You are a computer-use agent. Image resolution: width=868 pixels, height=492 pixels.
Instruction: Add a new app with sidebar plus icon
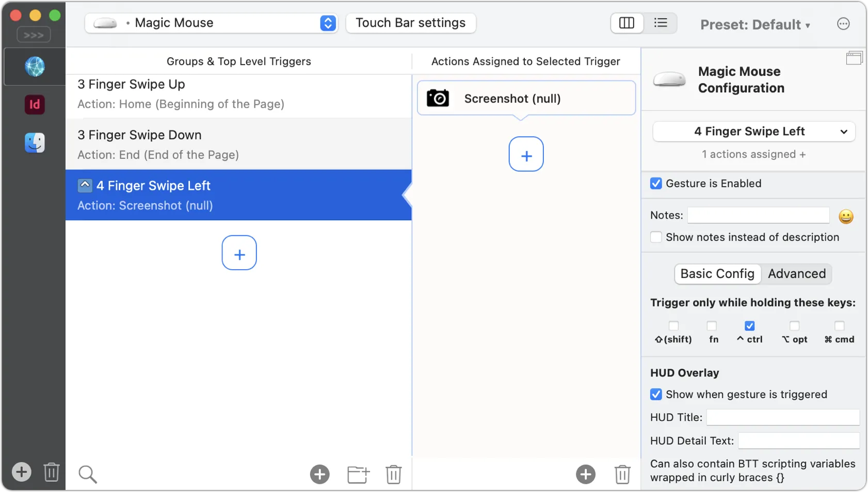coord(22,472)
